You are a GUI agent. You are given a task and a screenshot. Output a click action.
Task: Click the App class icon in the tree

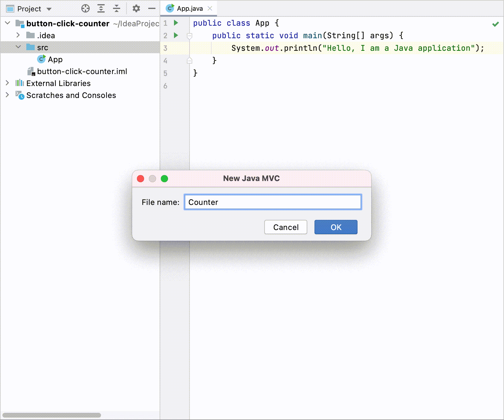[x=41, y=59]
